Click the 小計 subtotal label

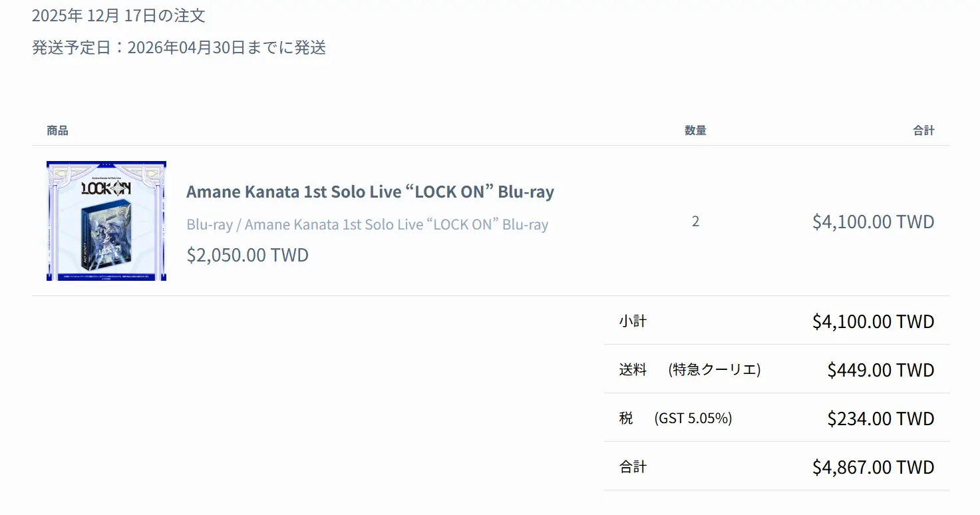point(633,321)
